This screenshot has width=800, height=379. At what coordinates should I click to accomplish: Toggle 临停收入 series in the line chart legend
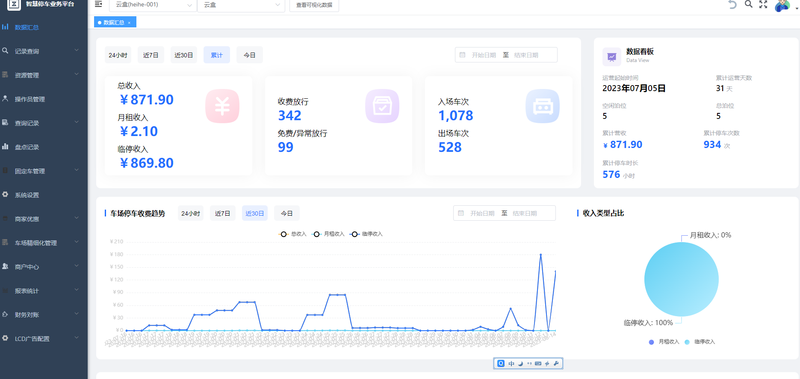point(366,234)
